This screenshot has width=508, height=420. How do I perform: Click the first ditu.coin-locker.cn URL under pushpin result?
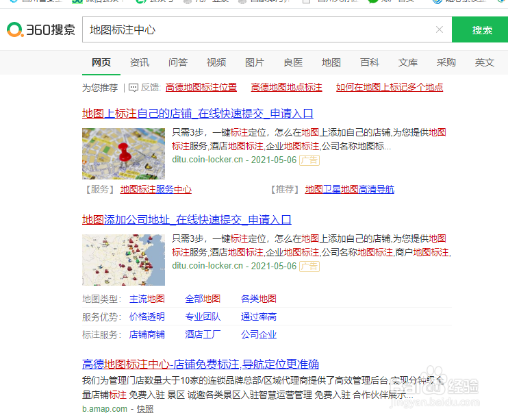click(x=207, y=160)
